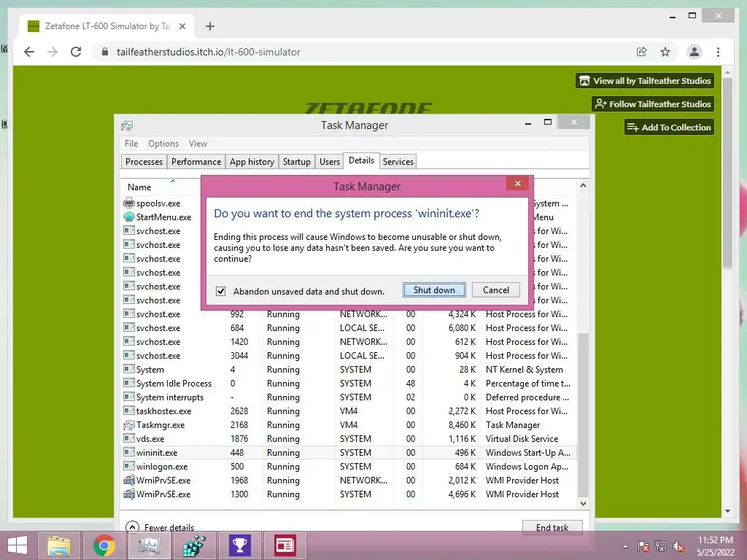747x560 pixels.
Task: Click the End task button
Action: pyautogui.click(x=552, y=527)
